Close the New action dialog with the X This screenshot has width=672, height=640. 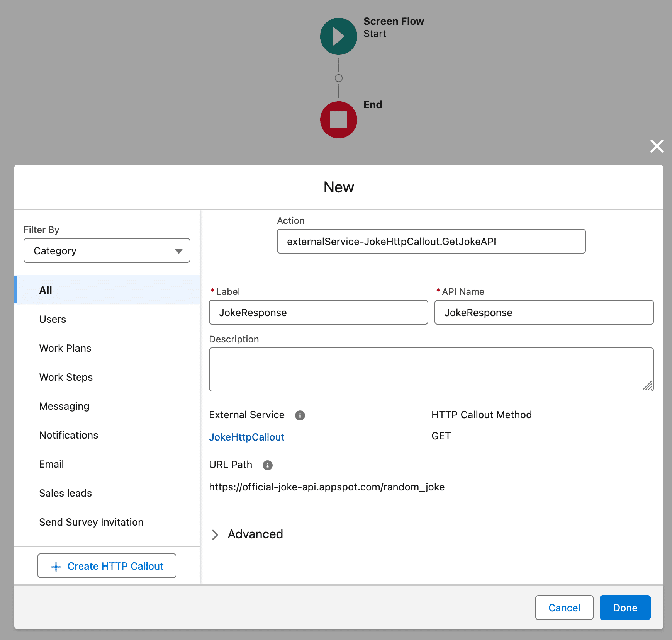pyautogui.click(x=657, y=146)
